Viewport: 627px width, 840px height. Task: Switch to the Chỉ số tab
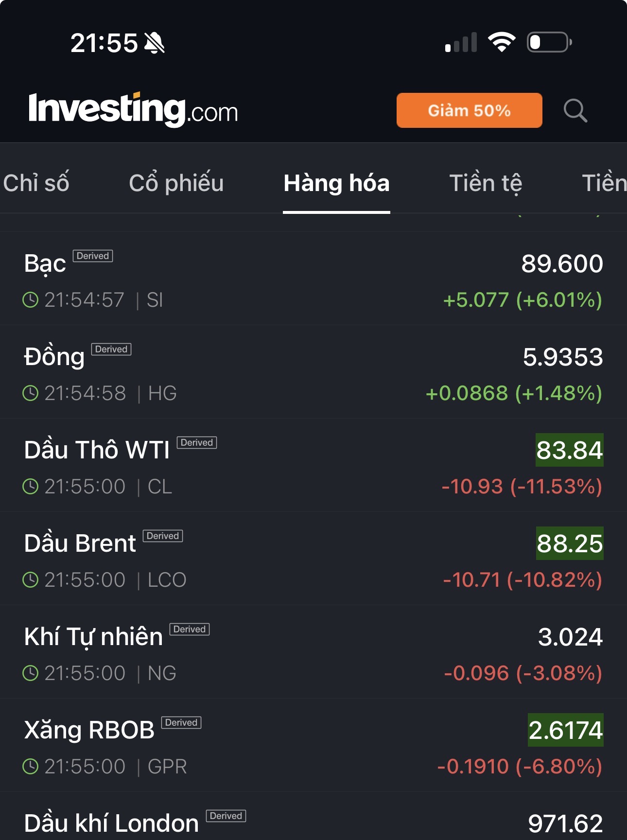coord(36,183)
